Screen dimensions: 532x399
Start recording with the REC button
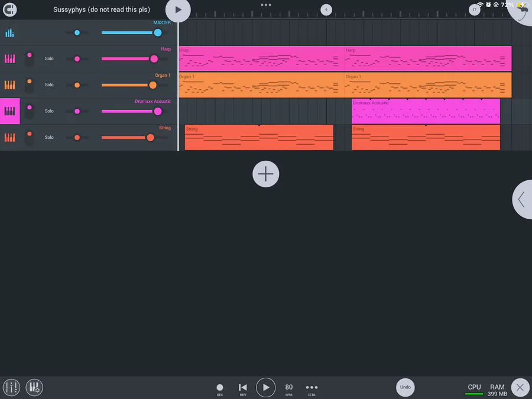pos(220,389)
